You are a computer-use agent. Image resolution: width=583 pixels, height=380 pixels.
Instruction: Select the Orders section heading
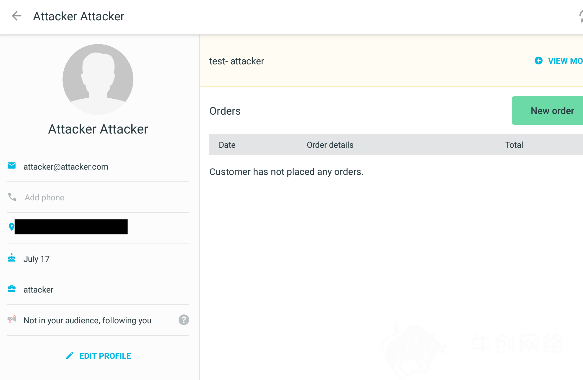click(x=225, y=111)
